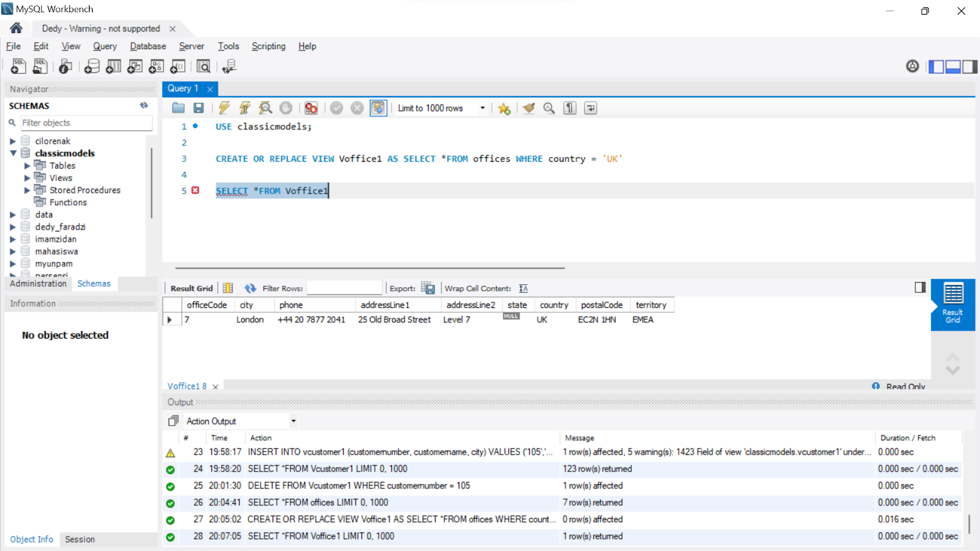Image resolution: width=980 pixels, height=551 pixels.
Task: Toggle the right sidebar panel visibility
Action: pyautogui.click(x=970, y=66)
